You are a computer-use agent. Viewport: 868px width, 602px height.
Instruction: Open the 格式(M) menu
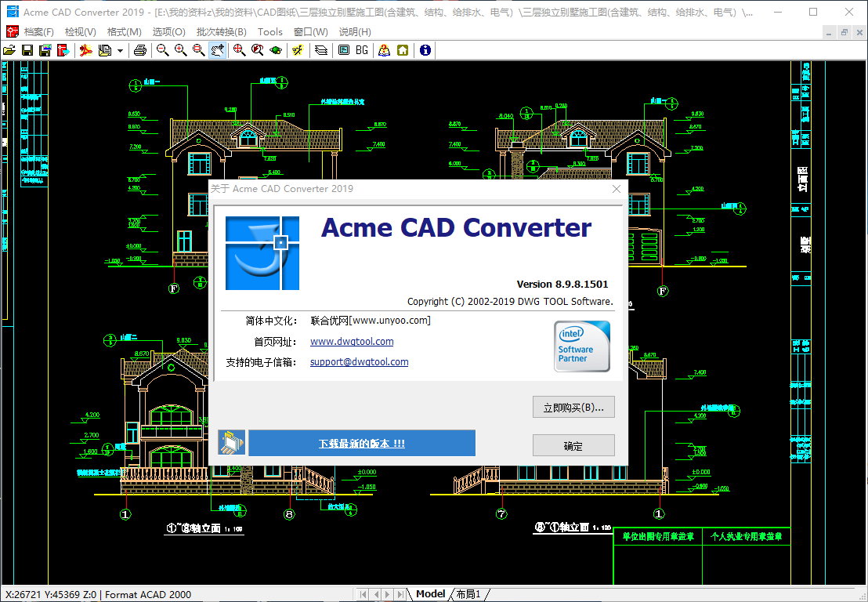pyautogui.click(x=125, y=32)
